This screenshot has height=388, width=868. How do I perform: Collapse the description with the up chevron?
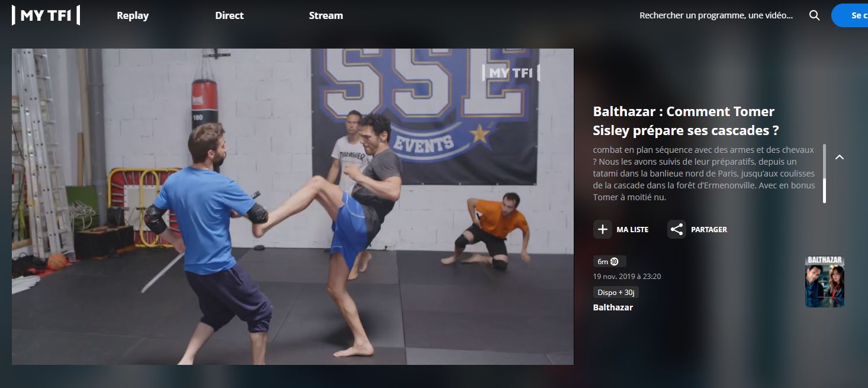(x=839, y=158)
